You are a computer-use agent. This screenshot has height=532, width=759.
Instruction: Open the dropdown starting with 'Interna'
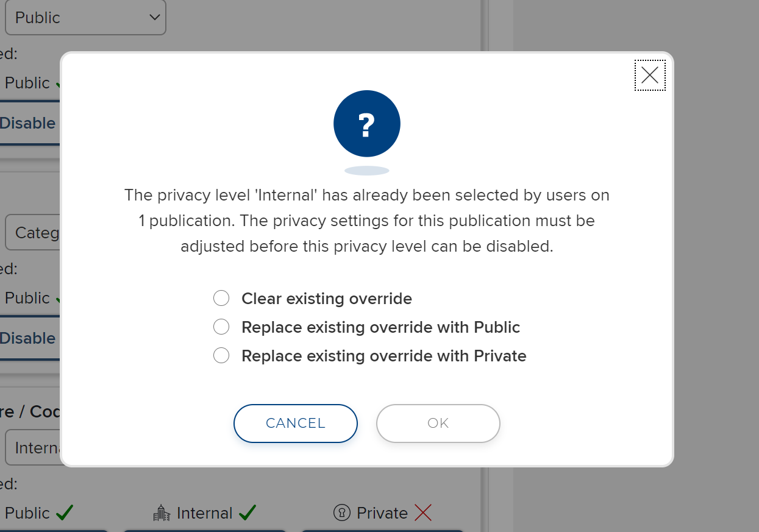[34, 448]
